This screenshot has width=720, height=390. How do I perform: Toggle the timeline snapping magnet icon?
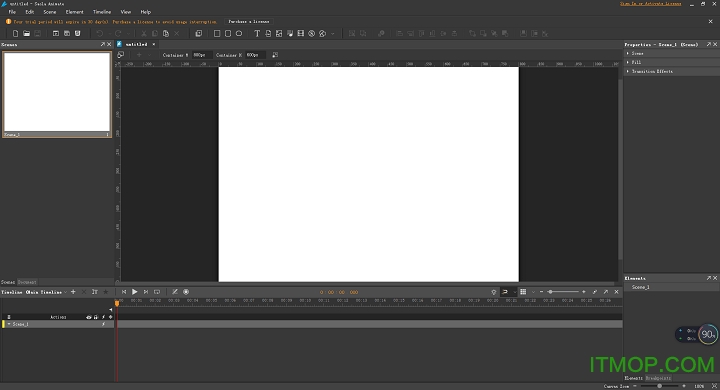[505, 292]
